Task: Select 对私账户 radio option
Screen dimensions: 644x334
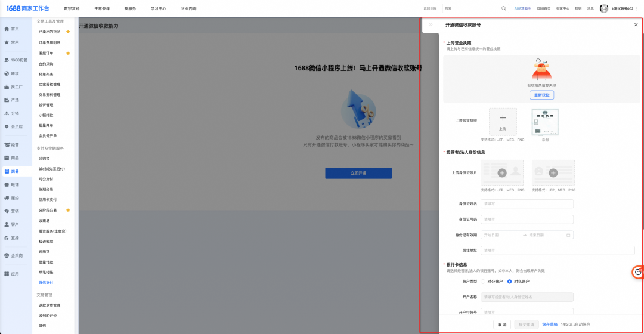Action: 510,282
